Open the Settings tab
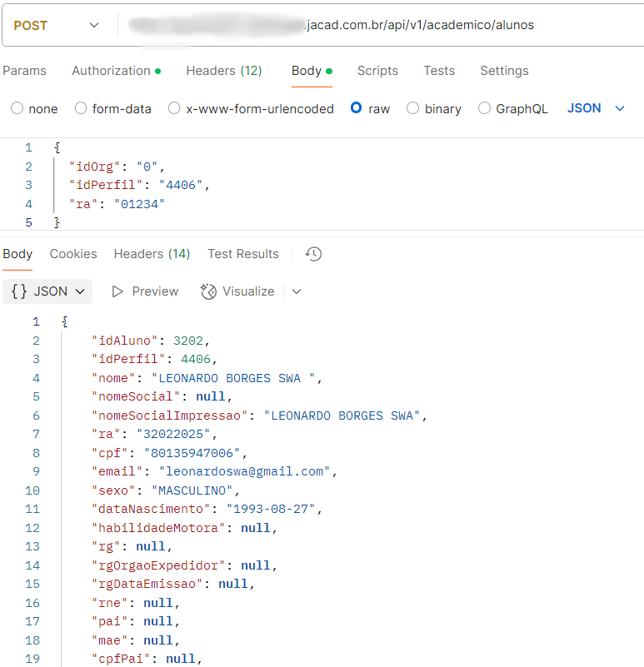644x667 pixels. coord(504,71)
